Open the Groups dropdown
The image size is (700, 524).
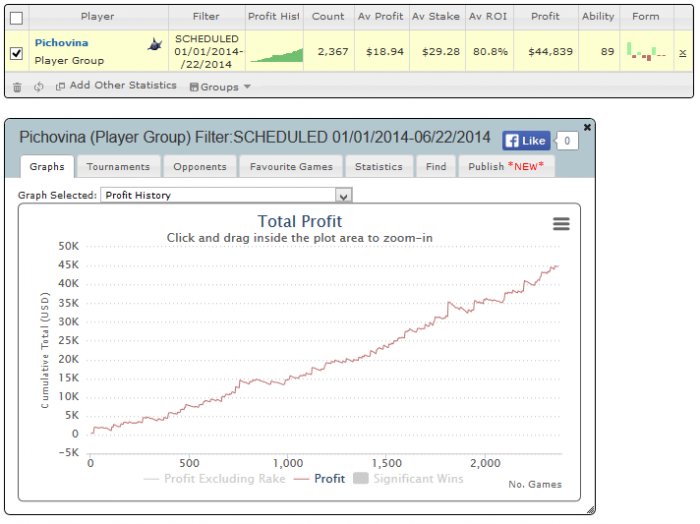[220, 87]
